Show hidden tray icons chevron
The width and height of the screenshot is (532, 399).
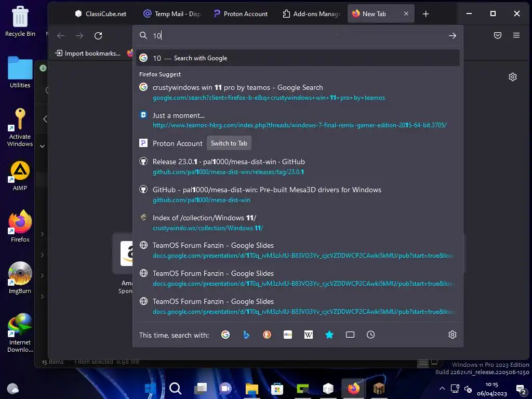(x=442, y=389)
